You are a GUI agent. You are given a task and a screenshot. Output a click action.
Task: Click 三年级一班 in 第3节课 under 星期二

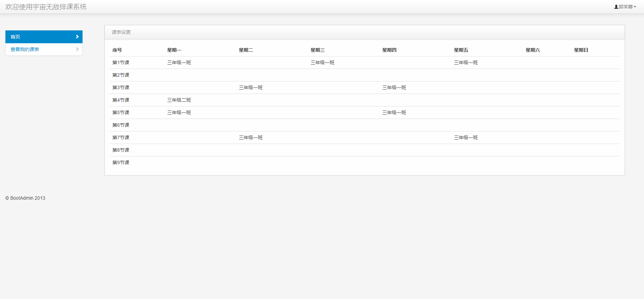tap(251, 88)
